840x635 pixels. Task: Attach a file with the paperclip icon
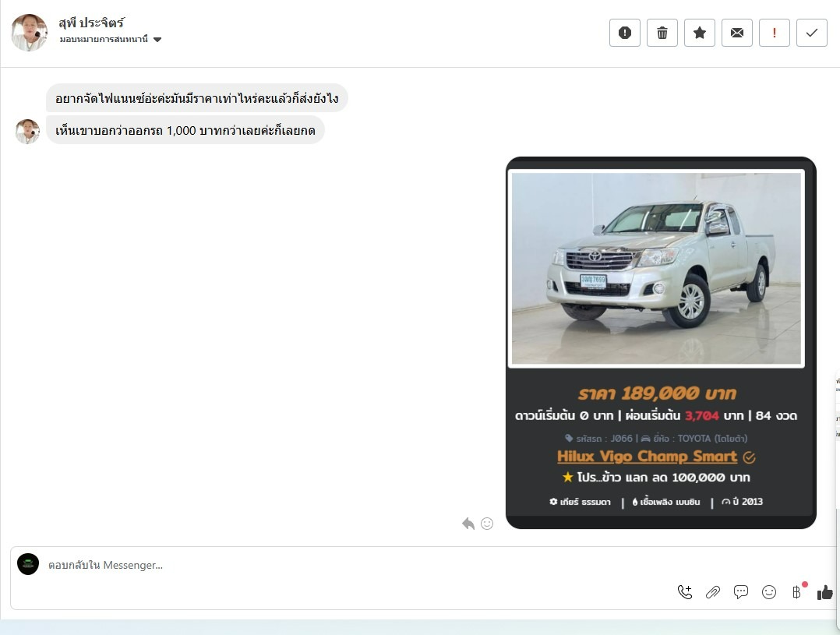(x=713, y=592)
